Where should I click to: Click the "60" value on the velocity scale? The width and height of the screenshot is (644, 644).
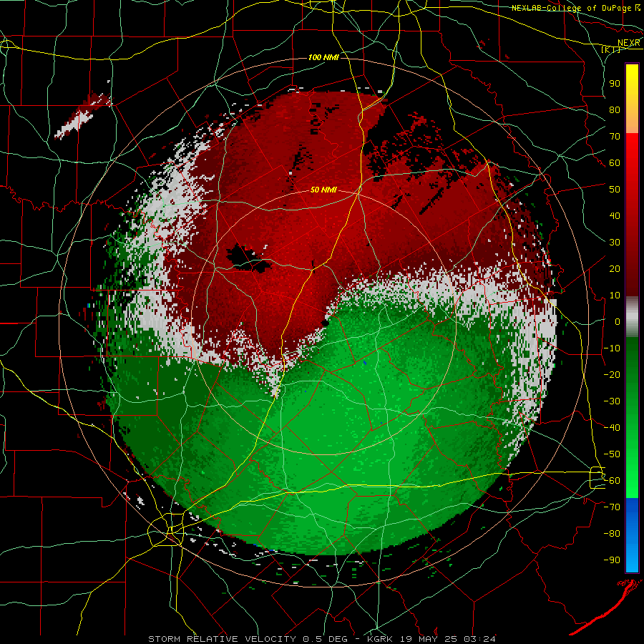pos(615,162)
